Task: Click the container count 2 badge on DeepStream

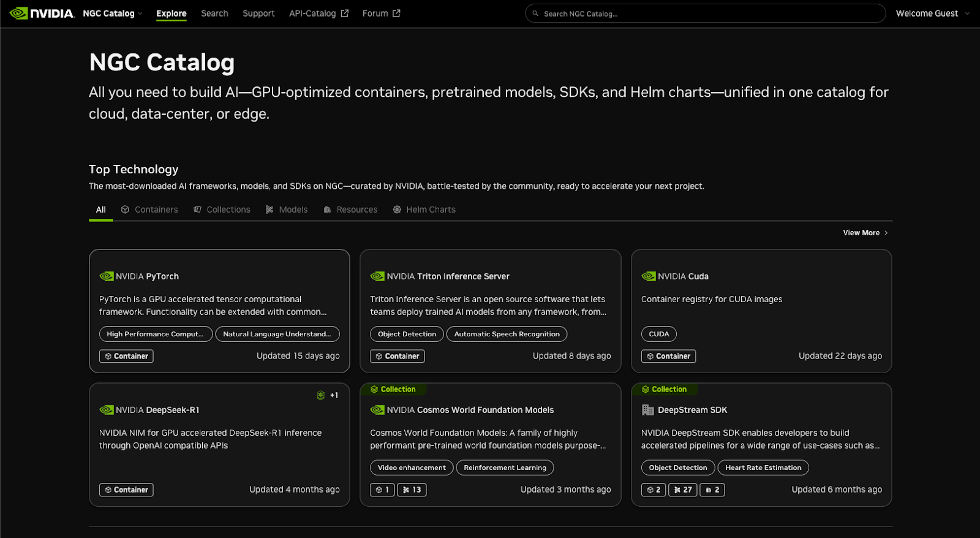Action: [x=654, y=490]
